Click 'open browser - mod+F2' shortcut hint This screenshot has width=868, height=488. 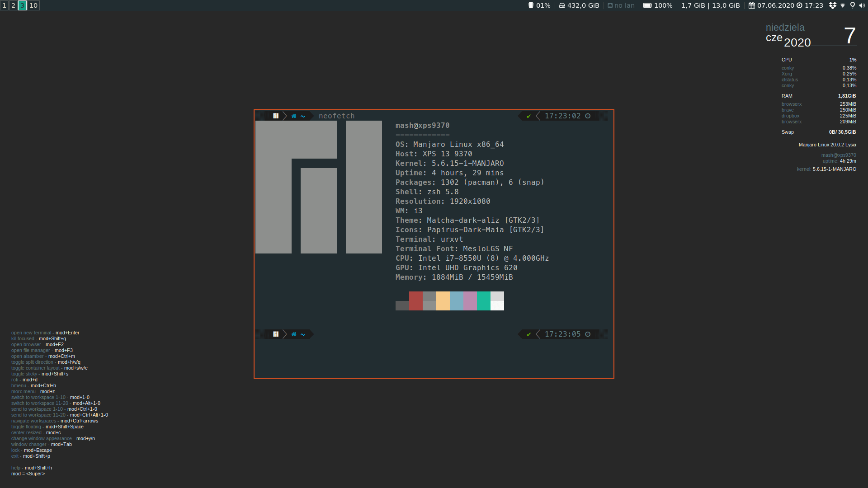pos(37,345)
